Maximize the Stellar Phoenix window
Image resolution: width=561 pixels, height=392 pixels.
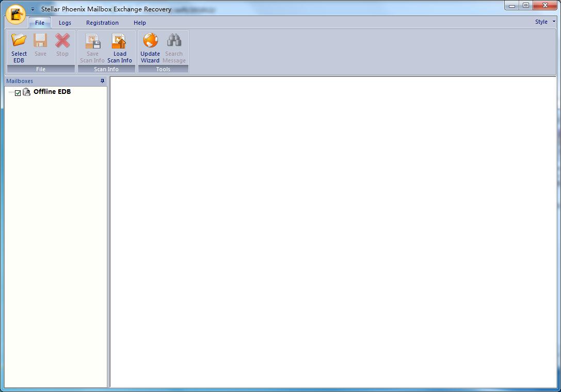(x=525, y=5)
